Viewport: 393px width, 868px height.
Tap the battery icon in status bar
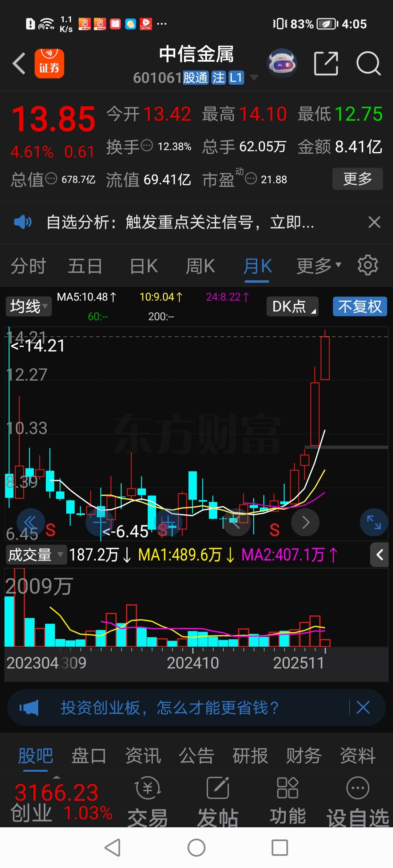pos(327,24)
